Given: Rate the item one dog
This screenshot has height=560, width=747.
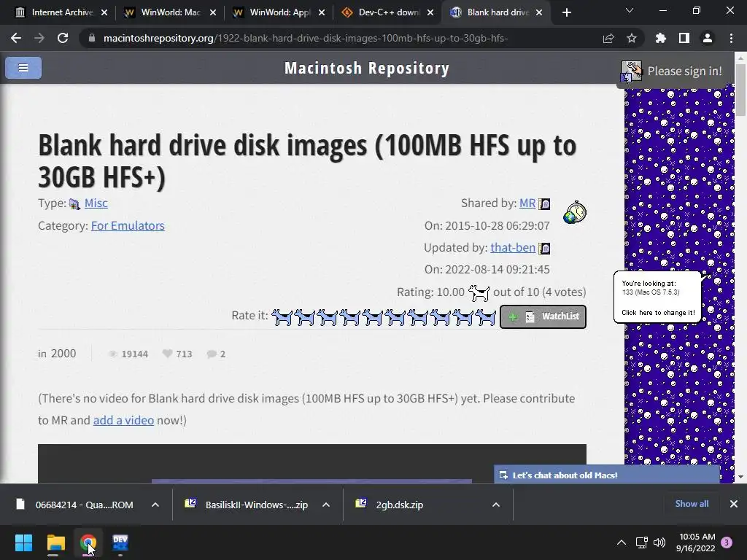Looking at the screenshot, I should 282,317.
